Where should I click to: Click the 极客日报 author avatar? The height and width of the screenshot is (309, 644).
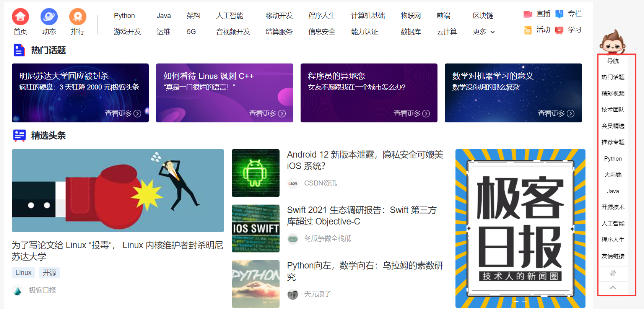17,290
